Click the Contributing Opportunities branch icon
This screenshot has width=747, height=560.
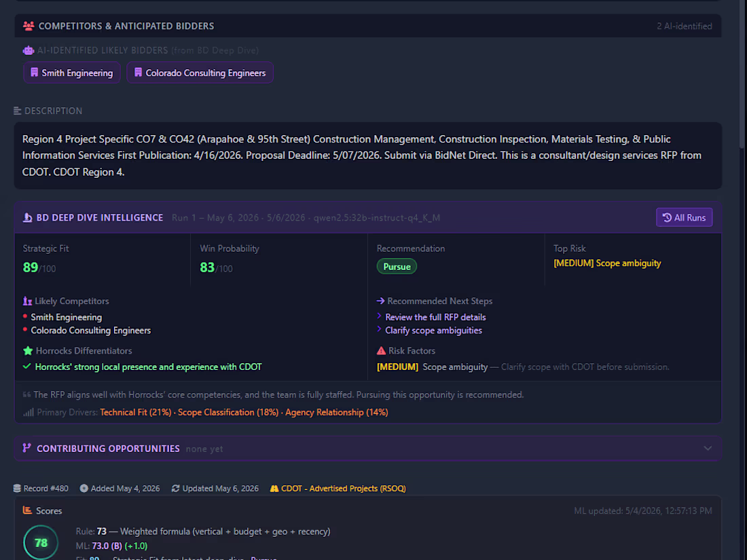tap(26, 448)
